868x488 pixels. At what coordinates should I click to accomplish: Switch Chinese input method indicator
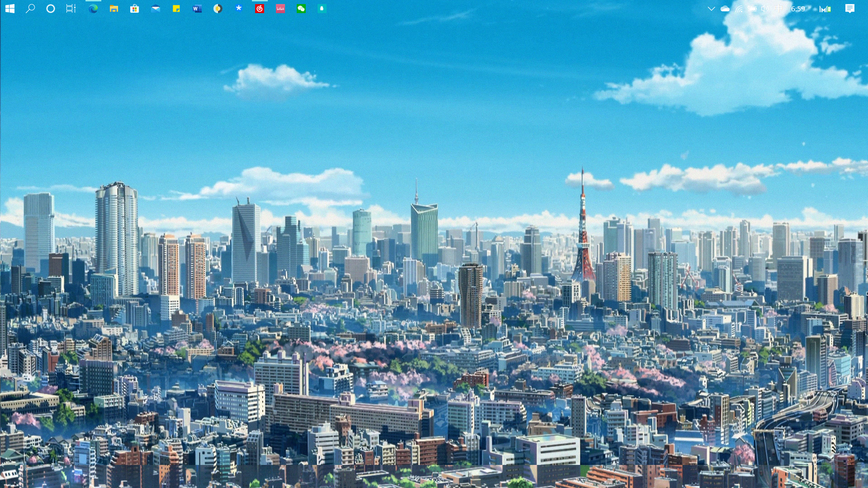pyautogui.click(x=779, y=8)
